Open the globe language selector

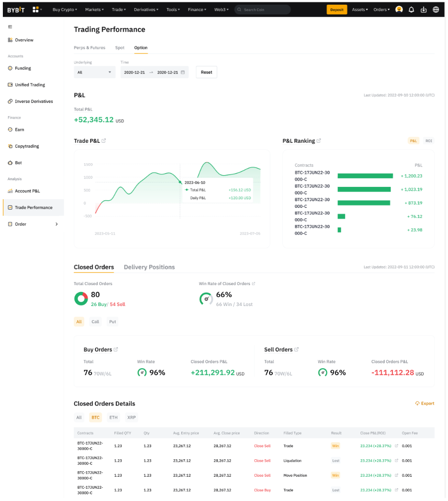436,9
